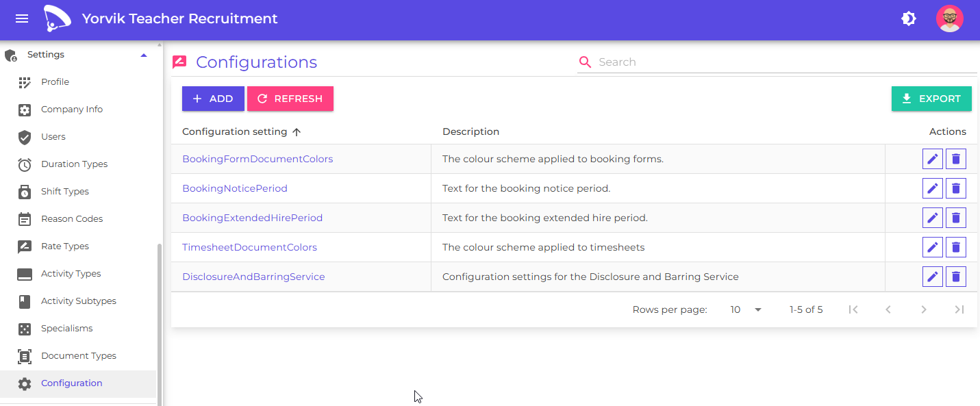
Task: Edit the BookingExtendedHirePeriod row
Action: coord(933,218)
